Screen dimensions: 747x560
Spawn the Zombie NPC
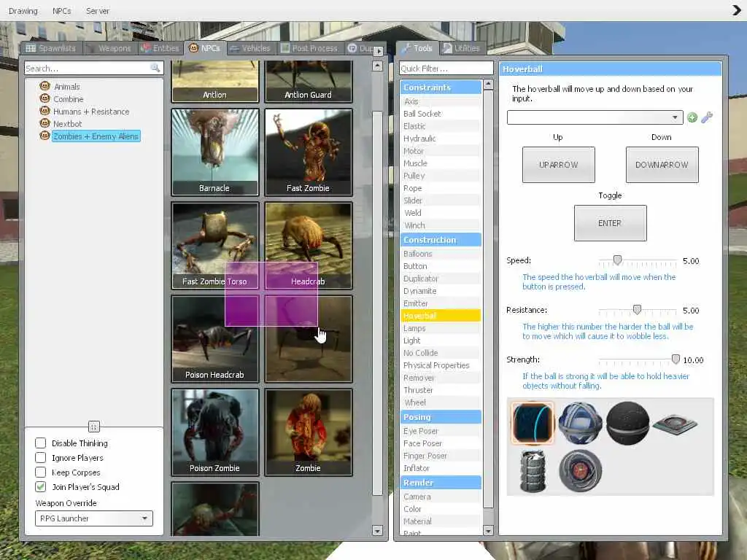(x=309, y=432)
